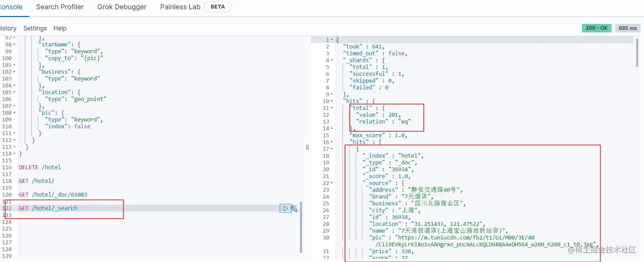Click the 200 - OK status badge
Image resolution: width=644 pixels, height=262 pixels.
tap(597, 28)
